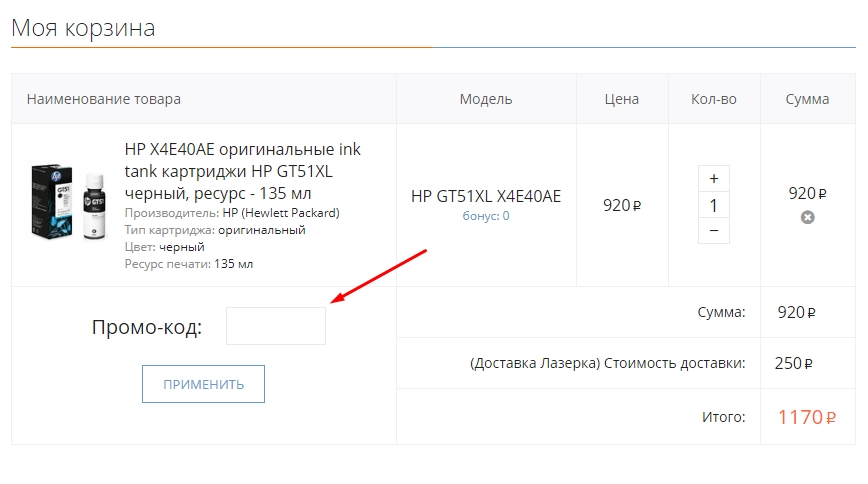This screenshot has width=868, height=484.
Task: Click the Наименование товара column header
Action: coord(104,99)
